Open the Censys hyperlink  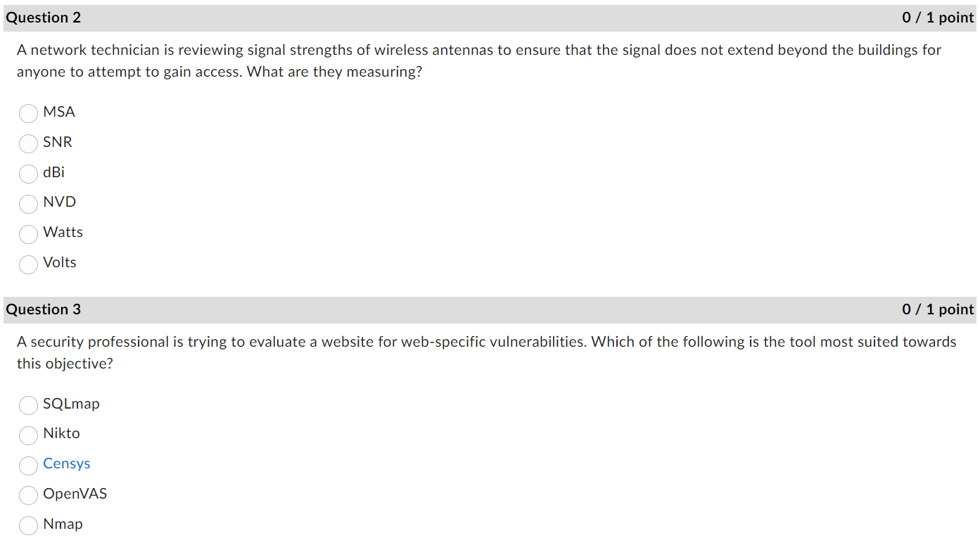(67, 463)
